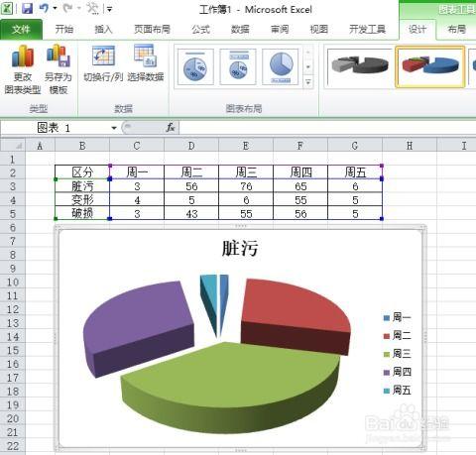Open the Name Box dropdown arrow

point(114,128)
